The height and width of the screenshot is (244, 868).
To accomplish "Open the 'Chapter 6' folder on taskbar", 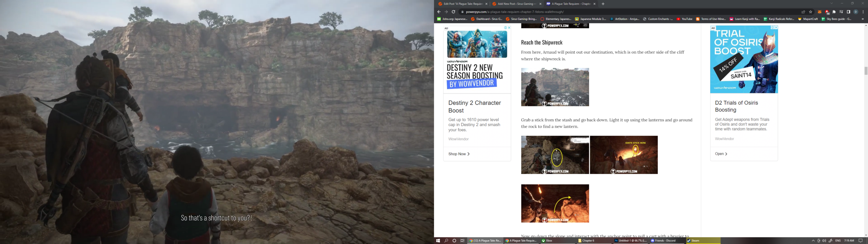I will (594, 241).
